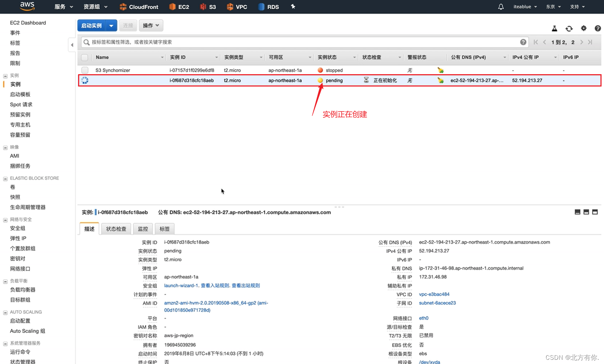Viewport: 604px width, 364px height.
Task: Open the help question mark icon
Action: [x=598, y=28]
